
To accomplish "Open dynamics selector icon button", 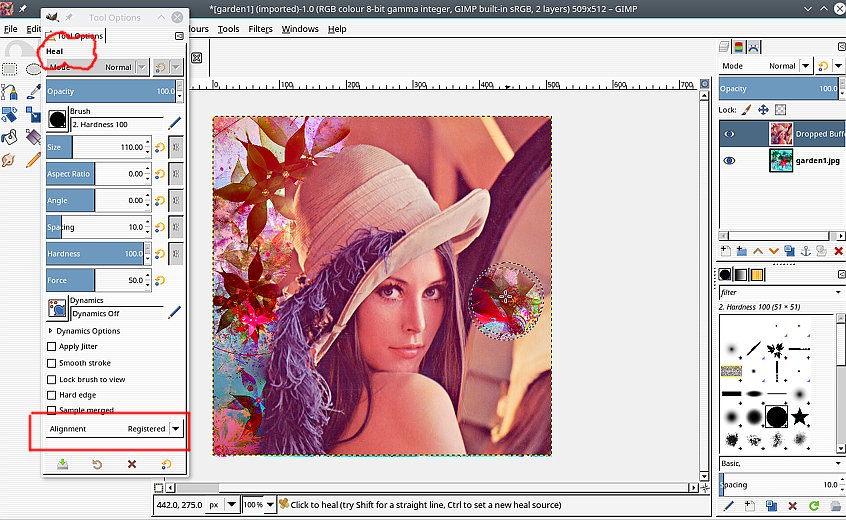I will point(57,308).
